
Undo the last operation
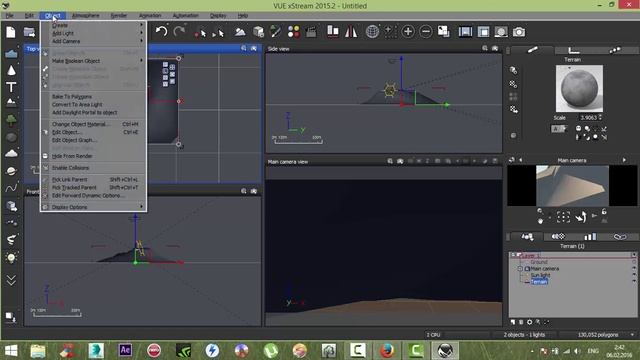pyautogui.click(x=161, y=31)
